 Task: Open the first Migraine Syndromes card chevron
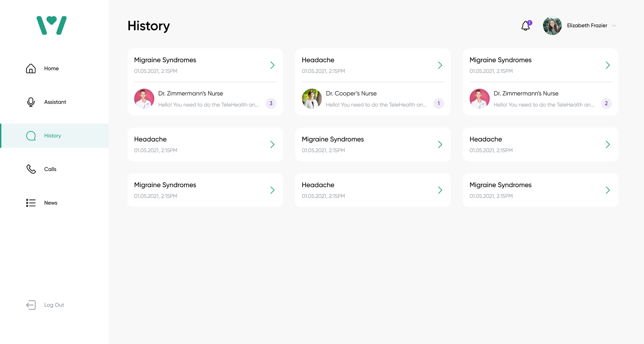click(x=272, y=65)
